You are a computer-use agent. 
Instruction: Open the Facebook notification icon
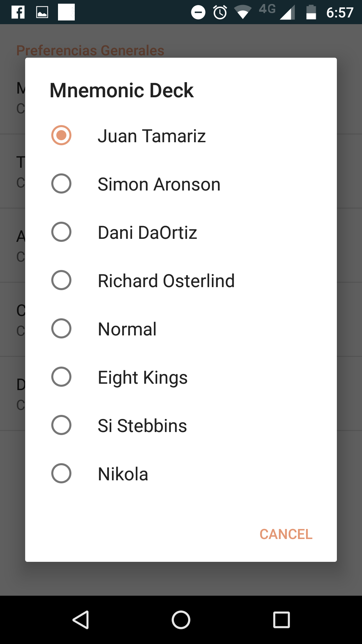coord(18,13)
